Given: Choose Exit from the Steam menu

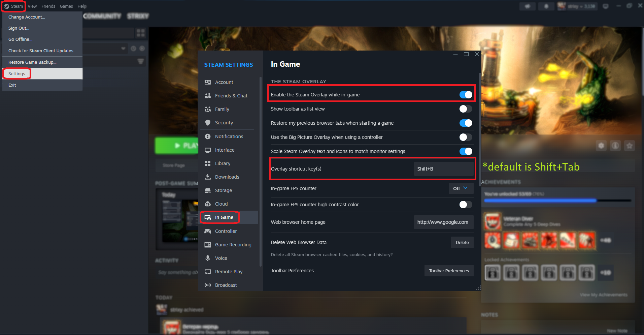Looking at the screenshot, I should (x=42, y=85).
